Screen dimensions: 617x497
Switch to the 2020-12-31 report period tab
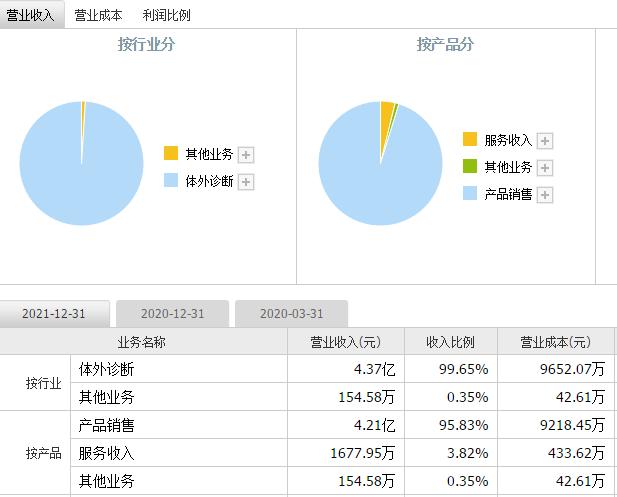[x=172, y=314]
